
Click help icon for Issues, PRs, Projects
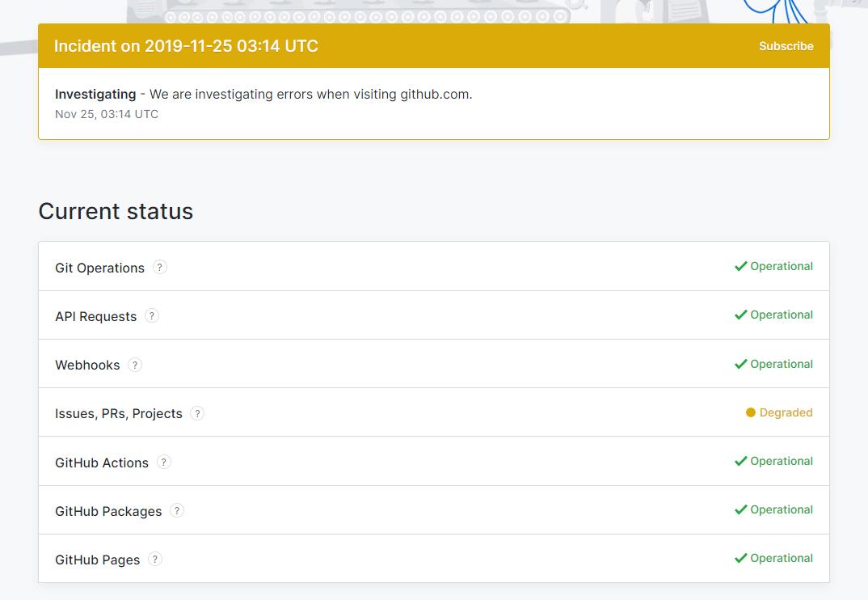[x=197, y=413]
